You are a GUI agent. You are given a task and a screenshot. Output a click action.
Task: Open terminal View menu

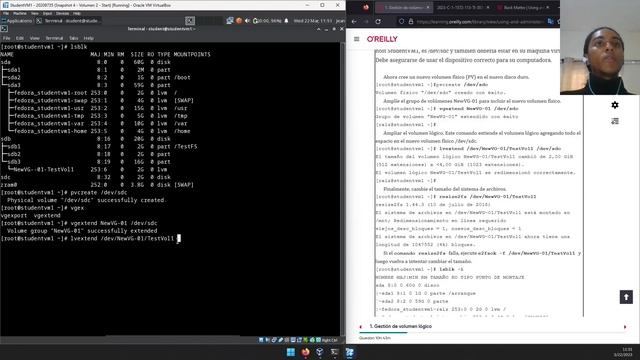pyautogui.click(x=35, y=38)
